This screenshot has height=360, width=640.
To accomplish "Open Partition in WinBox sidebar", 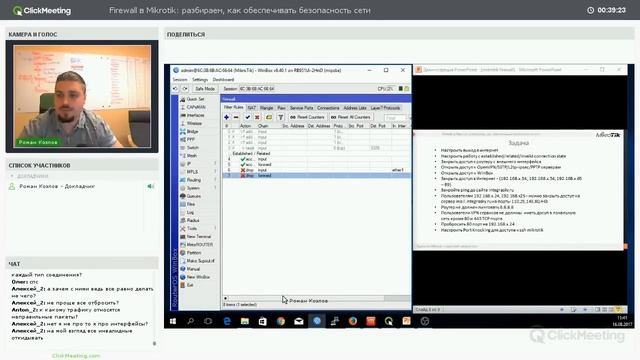I will 191,253.
